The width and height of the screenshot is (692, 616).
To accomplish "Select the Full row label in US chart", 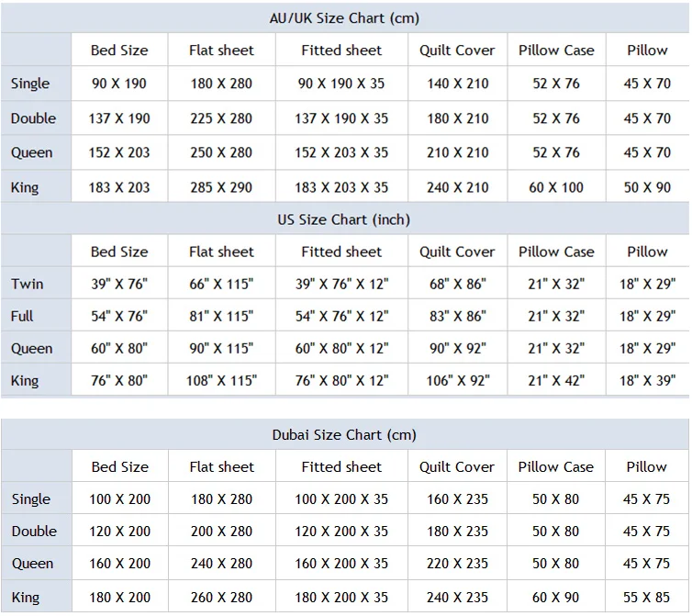I will click(x=23, y=316).
